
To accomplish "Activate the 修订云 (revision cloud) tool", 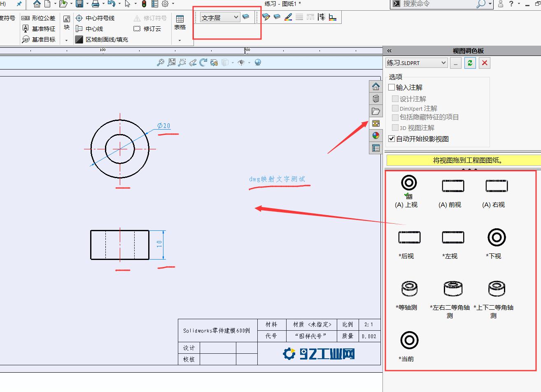I will tap(147, 28).
